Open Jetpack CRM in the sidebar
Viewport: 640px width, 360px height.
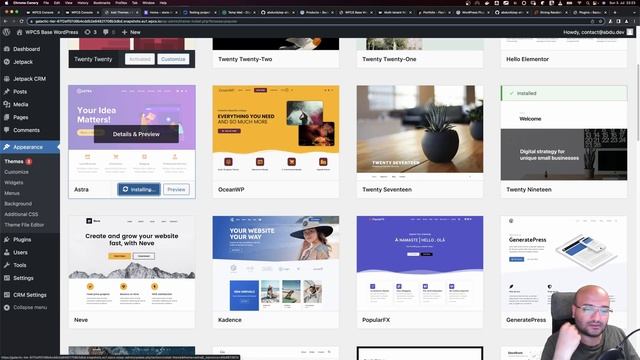pyautogui.click(x=30, y=79)
